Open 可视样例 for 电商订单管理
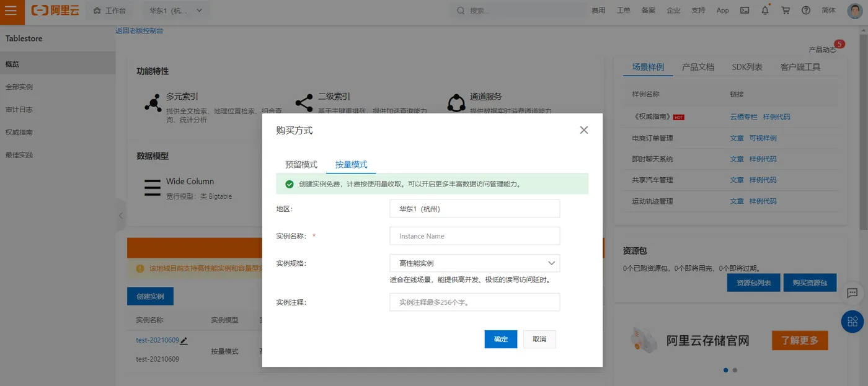Viewport: 868px width, 386px height. (763, 138)
